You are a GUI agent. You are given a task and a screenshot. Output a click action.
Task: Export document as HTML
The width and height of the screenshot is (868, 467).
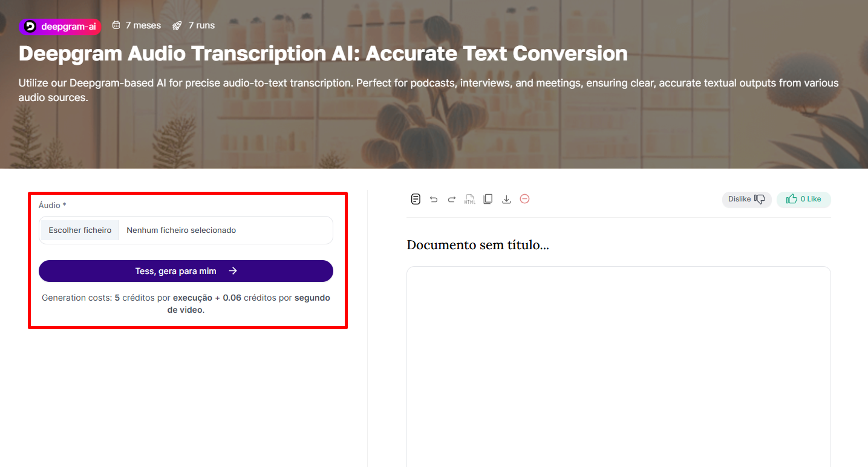[x=470, y=199]
